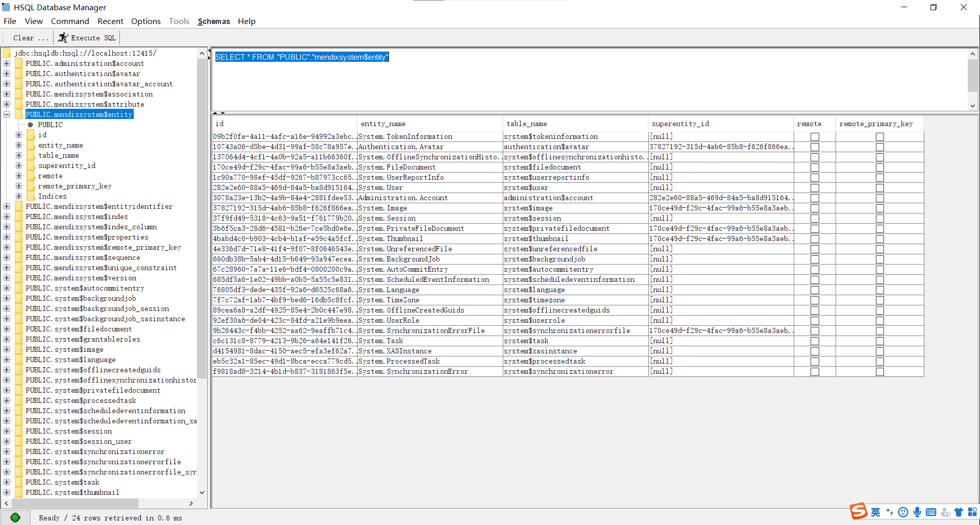Open the input method soft keyboard icon
This screenshot has height=525, width=980.
931,512
